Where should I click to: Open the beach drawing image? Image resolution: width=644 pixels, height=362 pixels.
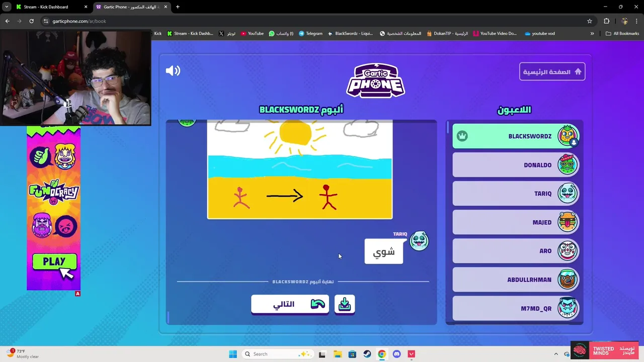(x=300, y=169)
